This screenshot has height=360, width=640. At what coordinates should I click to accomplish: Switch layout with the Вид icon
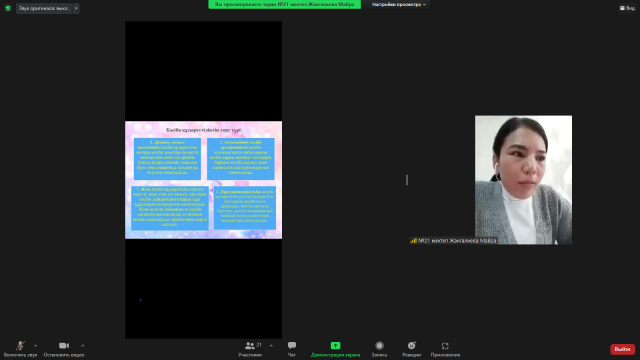click(x=627, y=8)
